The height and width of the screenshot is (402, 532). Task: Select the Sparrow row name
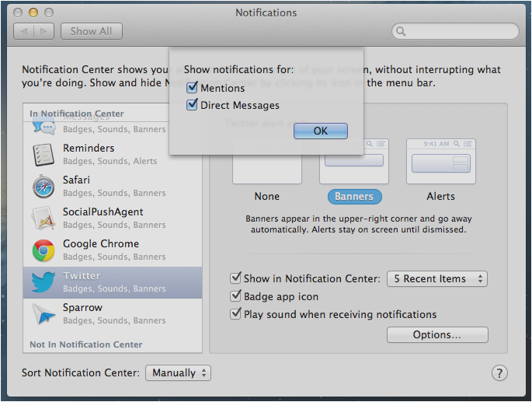click(x=82, y=308)
